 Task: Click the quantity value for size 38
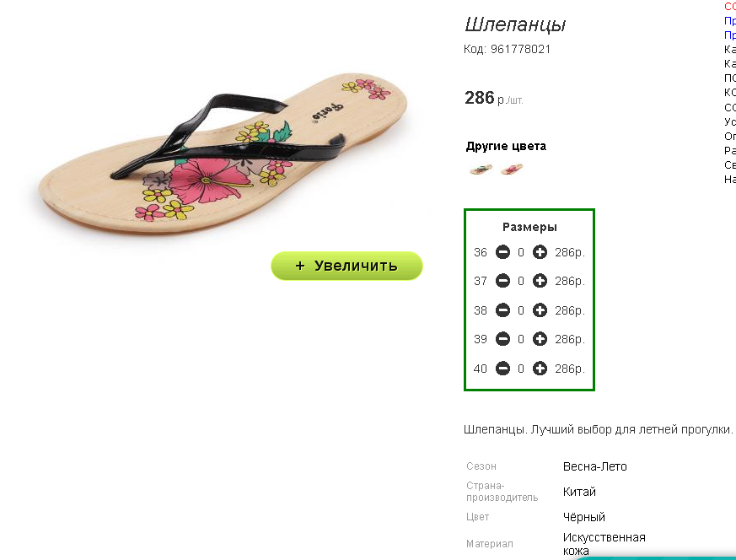pos(521,310)
